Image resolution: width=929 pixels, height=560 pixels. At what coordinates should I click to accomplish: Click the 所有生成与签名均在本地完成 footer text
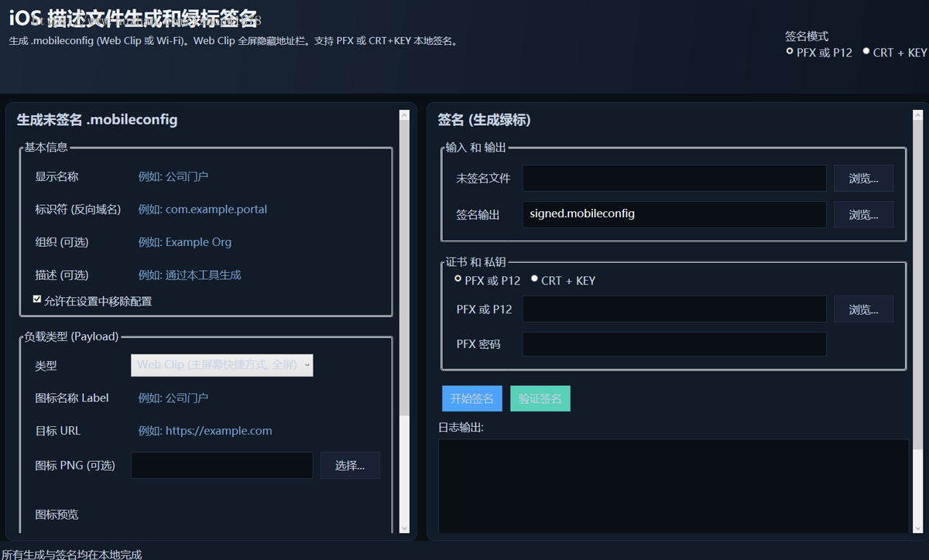click(x=72, y=554)
